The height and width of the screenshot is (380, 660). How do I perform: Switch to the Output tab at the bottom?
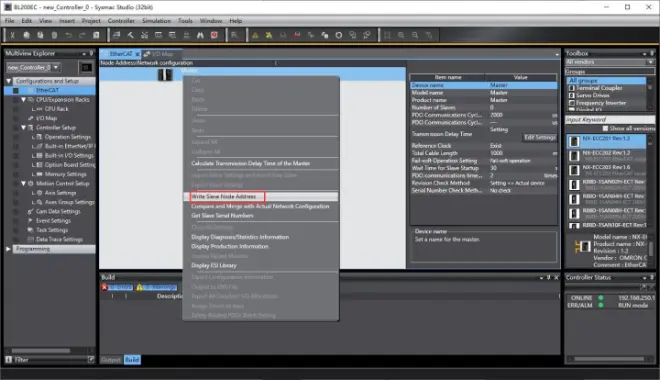point(111,360)
